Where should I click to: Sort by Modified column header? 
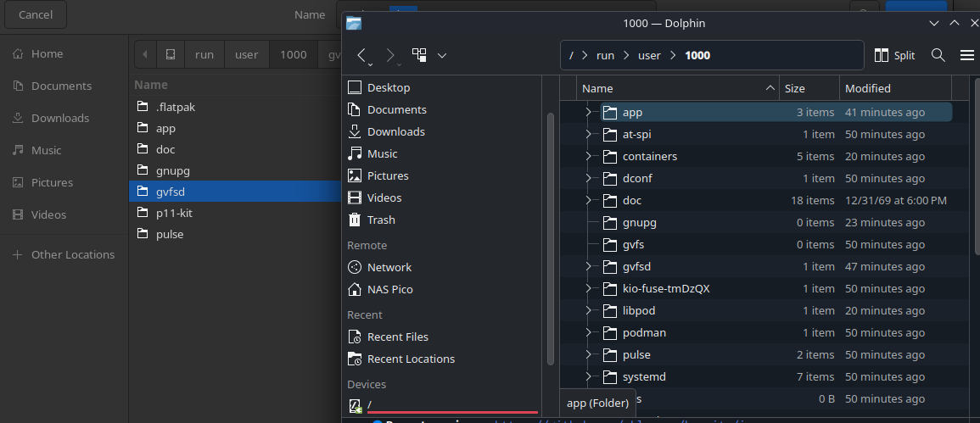pyautogui.click(x=895, y=88)
